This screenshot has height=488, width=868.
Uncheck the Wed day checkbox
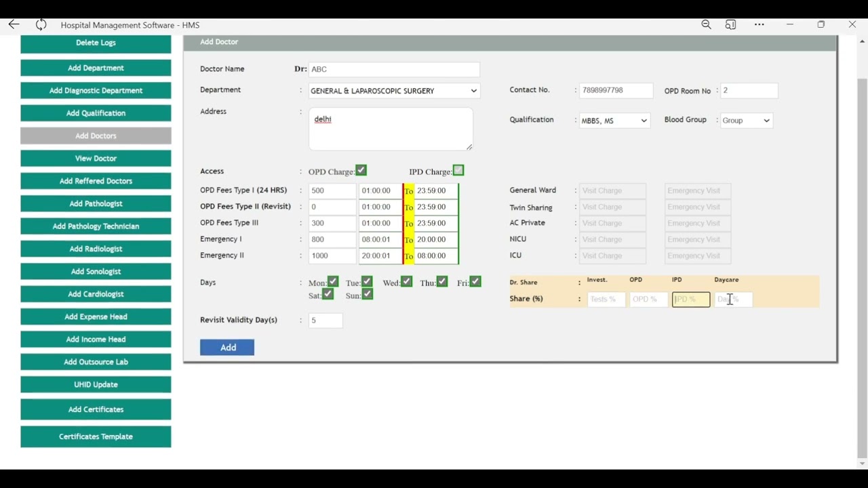tap(406, 281)
